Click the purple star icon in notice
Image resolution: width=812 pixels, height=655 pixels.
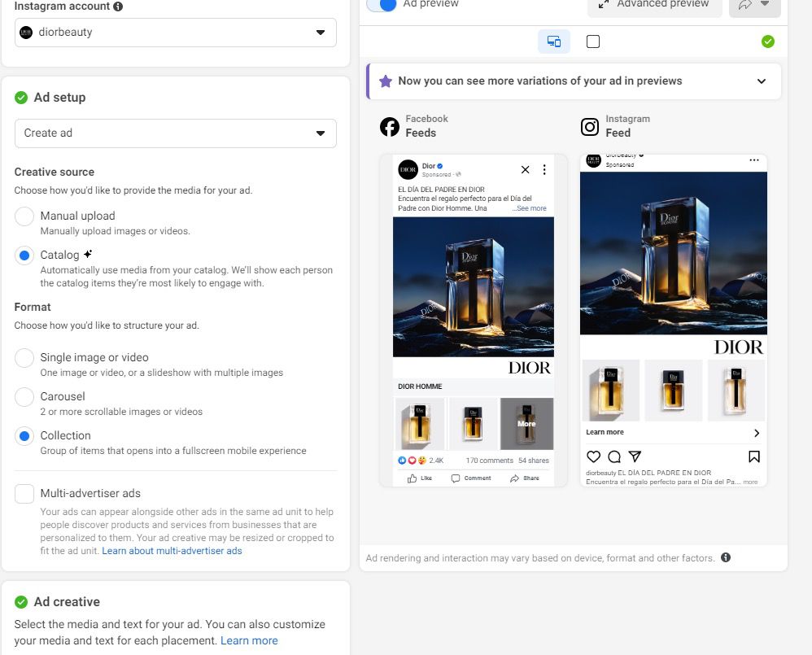(386, 81)
